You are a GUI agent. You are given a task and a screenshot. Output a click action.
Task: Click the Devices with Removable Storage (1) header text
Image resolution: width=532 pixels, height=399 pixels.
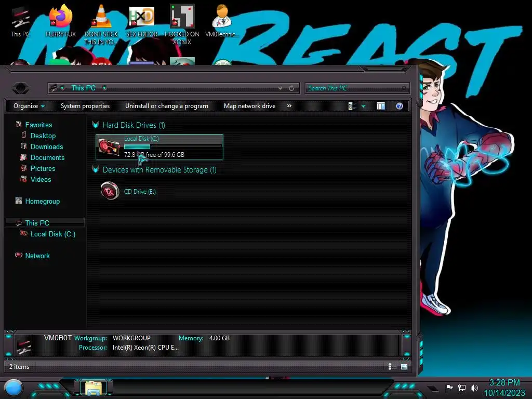[159, 170]
